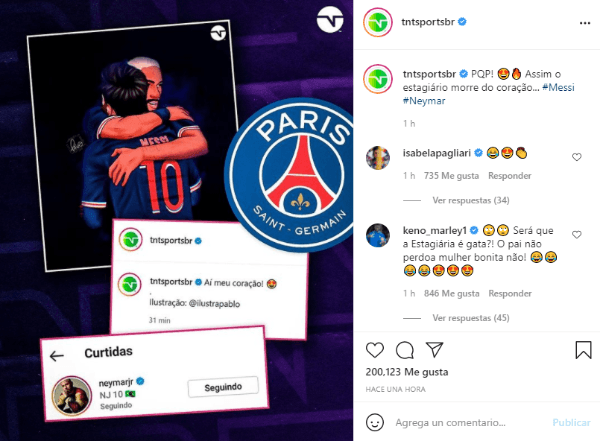Like the post with the heart icon
The height and width of the screenshot is (441, 600).
(375, 350)
